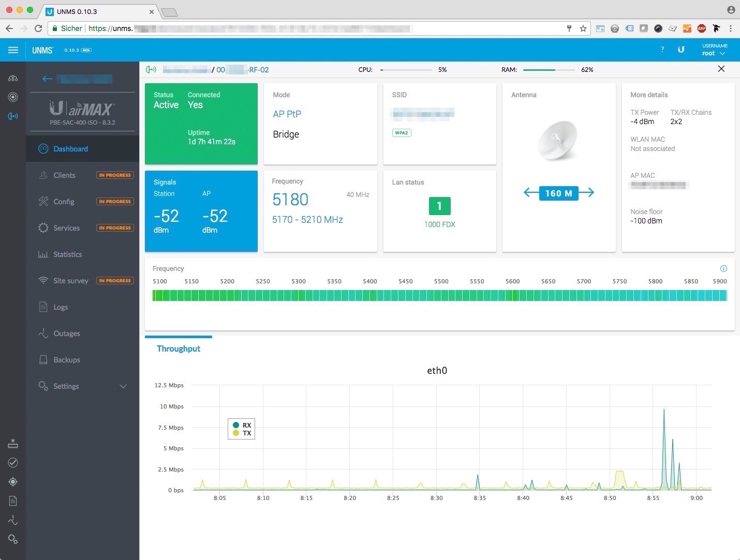
Task: Switch to the Throughput tab
Action: (x=179, y=349)
